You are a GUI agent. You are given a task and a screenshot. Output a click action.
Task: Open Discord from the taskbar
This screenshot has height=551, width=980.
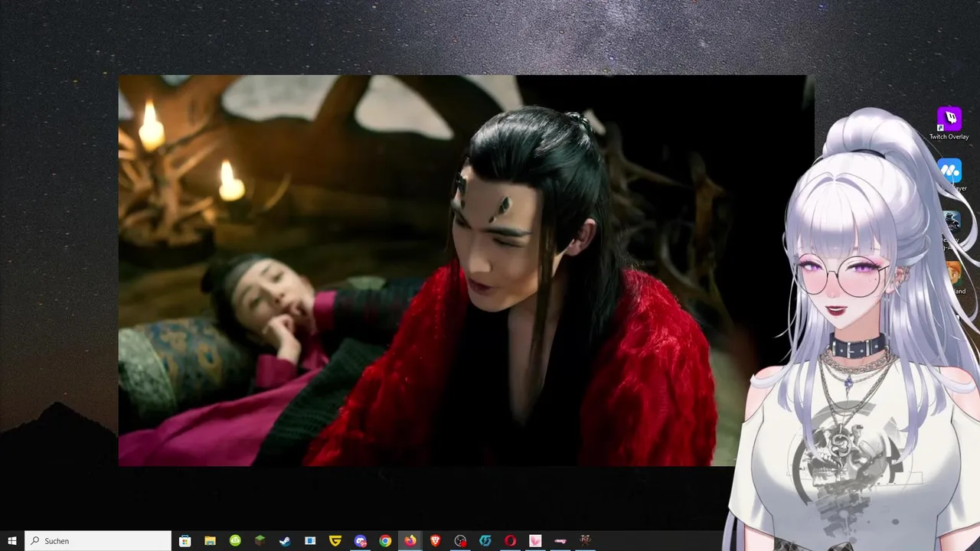click(360, 541)
